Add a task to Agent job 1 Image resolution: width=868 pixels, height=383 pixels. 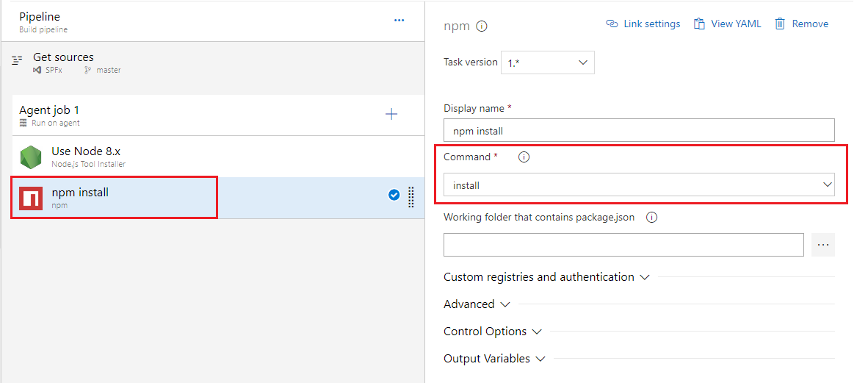(x=391, y=114)
